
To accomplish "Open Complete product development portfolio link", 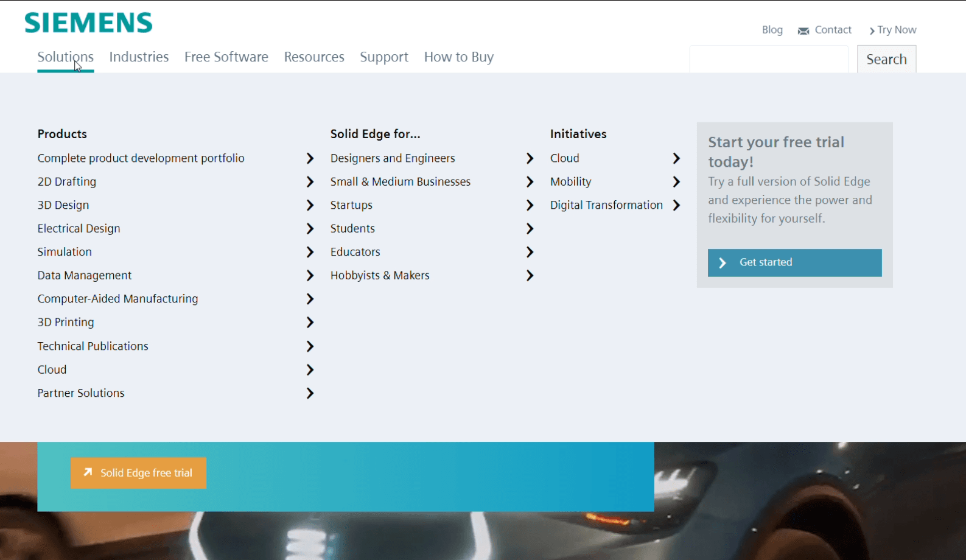I will (x=141, y=158).
